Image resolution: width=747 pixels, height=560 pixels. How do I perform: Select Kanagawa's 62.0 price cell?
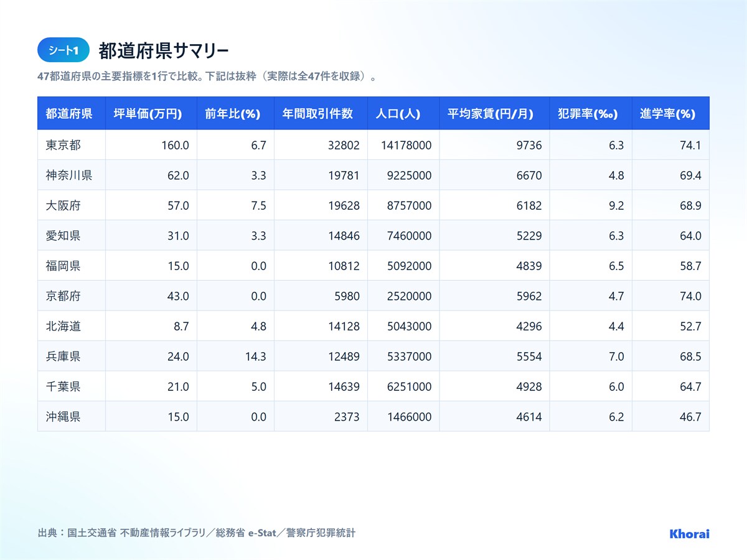tap(151, 175)
